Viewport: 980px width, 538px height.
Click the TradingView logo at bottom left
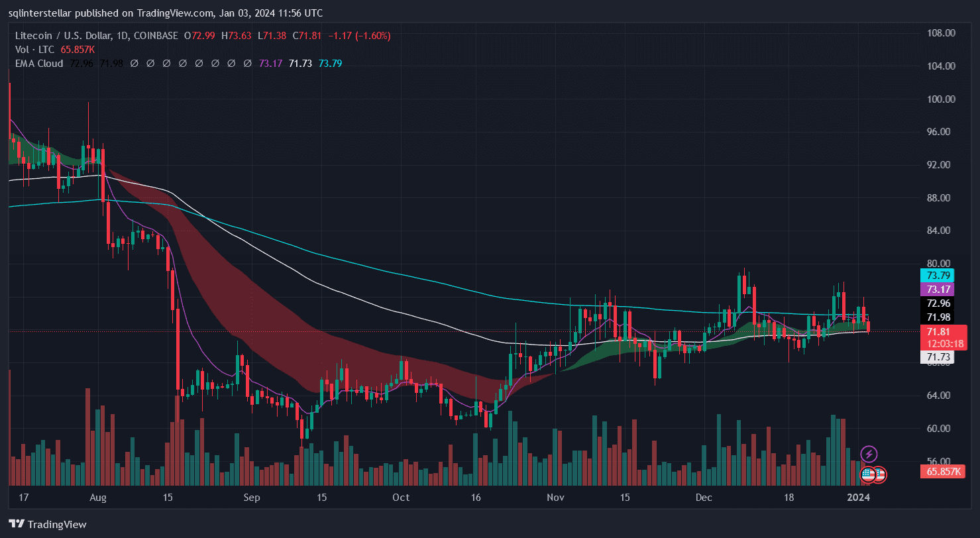tap(47, 524)
